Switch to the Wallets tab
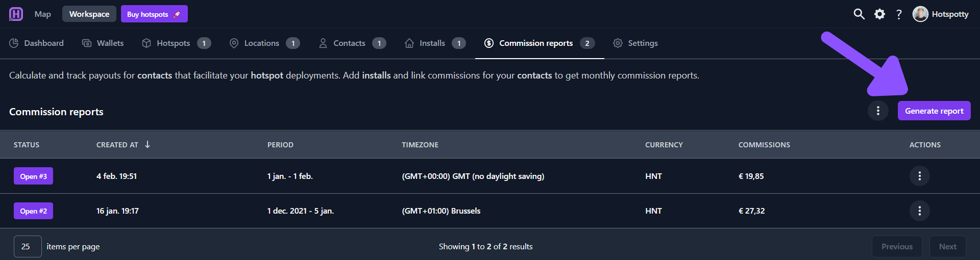This screenshot has height=260, width=980. coord(103,43)
